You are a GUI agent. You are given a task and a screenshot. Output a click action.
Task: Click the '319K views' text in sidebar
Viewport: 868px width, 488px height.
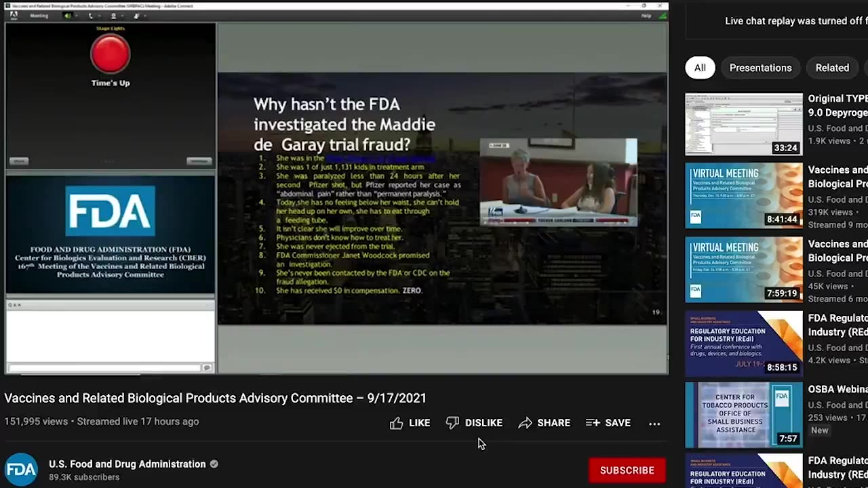click(829, 212)
